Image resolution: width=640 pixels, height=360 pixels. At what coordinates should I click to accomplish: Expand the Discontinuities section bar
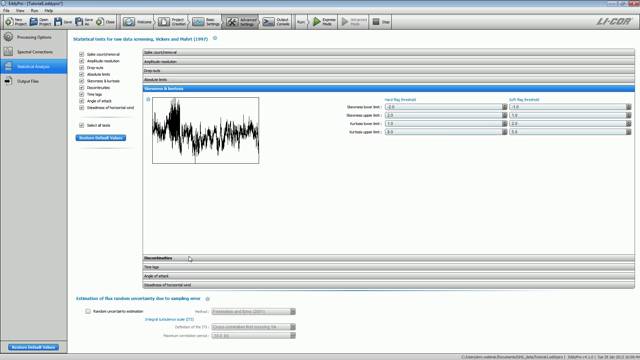click(x=389, y=258)
